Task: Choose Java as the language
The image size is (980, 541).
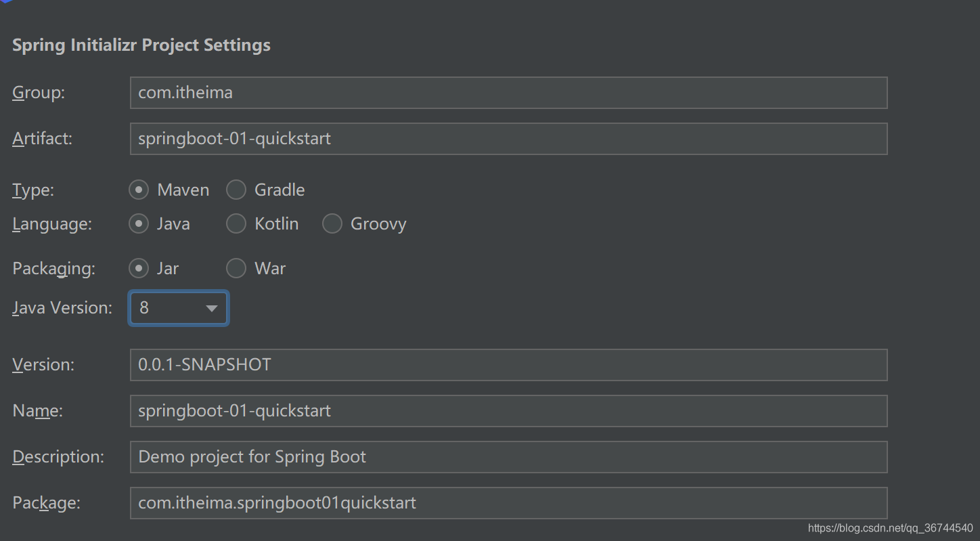Action: 139,224
